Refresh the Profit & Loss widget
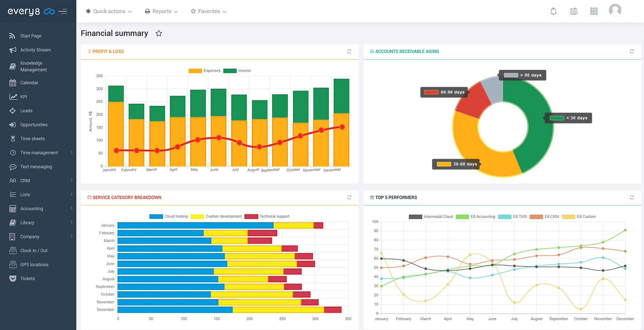644x330 pixels. [x=349, y=51]
